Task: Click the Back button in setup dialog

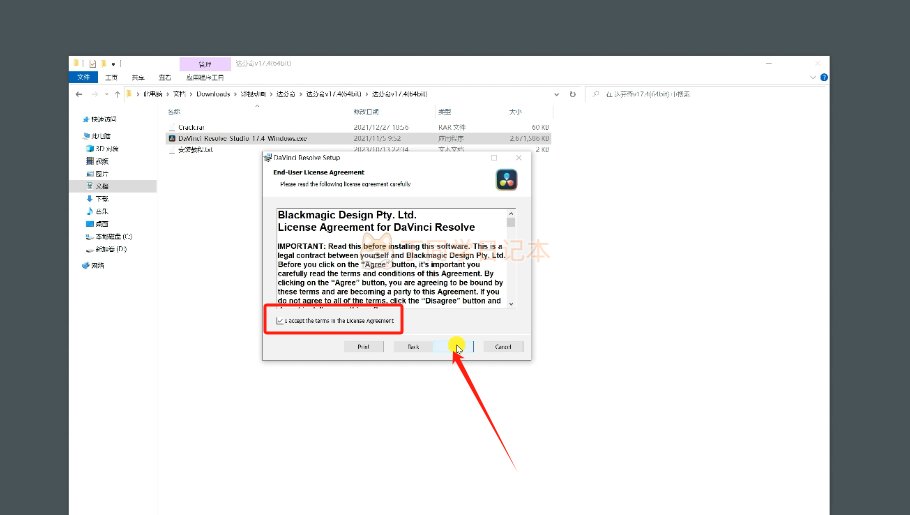Action: (413, 347)
